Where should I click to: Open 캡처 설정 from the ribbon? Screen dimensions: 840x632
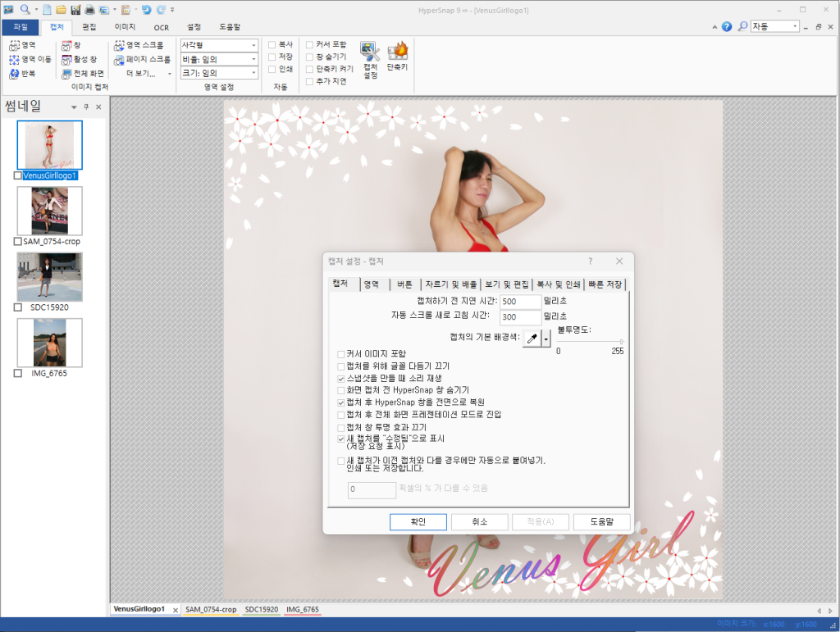pyautogui.click(x=370, y=60)
